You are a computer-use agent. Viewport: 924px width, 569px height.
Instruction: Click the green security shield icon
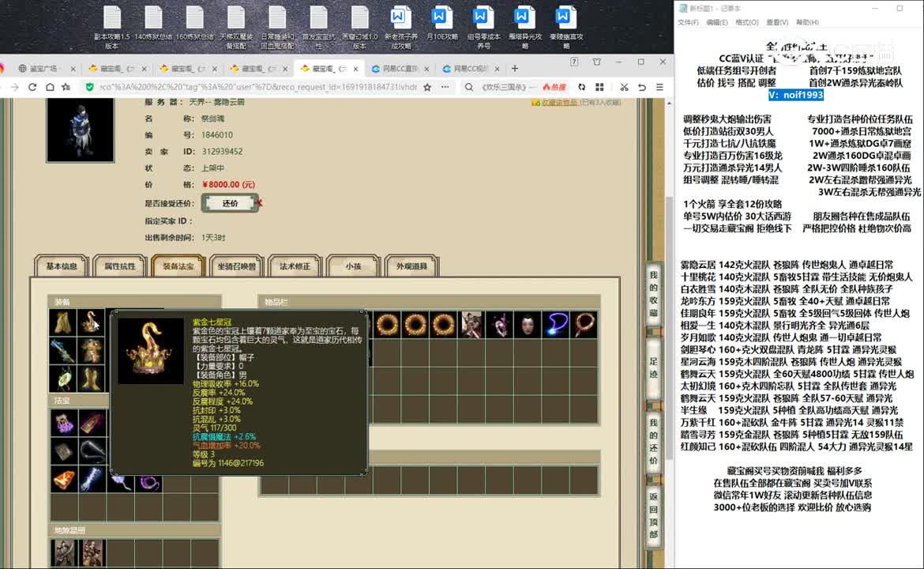pos(89,87)
